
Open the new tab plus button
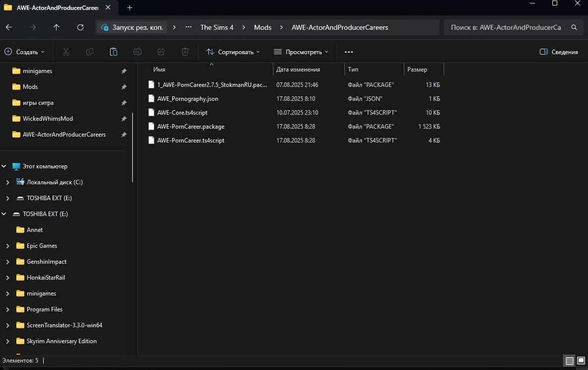130,7
